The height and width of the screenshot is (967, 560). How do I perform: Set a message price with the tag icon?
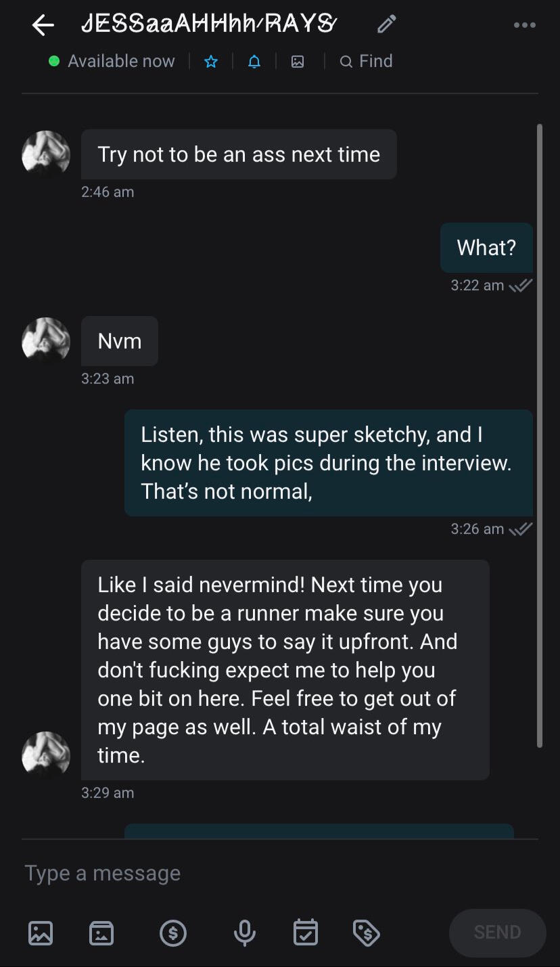pos(367,933)
